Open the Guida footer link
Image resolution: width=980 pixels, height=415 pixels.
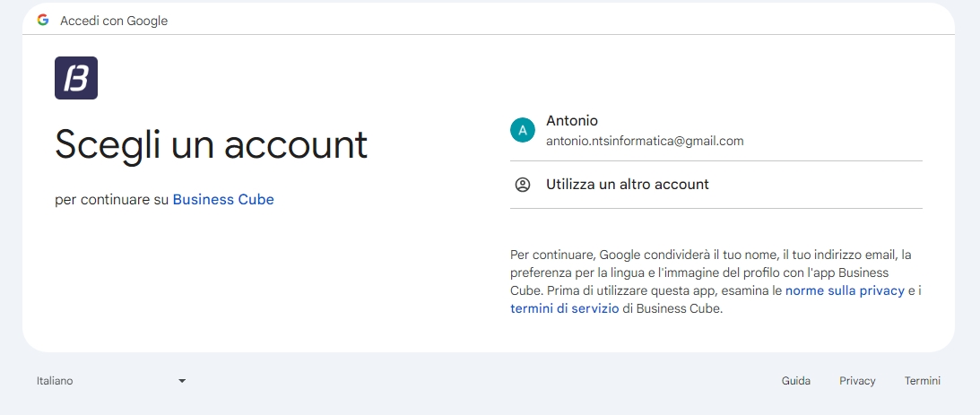(x=795, y=381)
